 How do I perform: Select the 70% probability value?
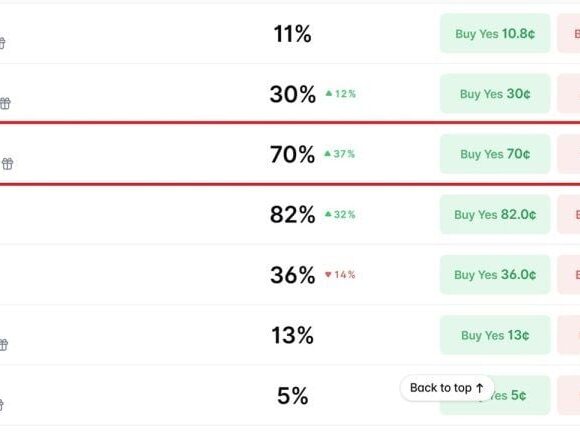click(292, 155)
